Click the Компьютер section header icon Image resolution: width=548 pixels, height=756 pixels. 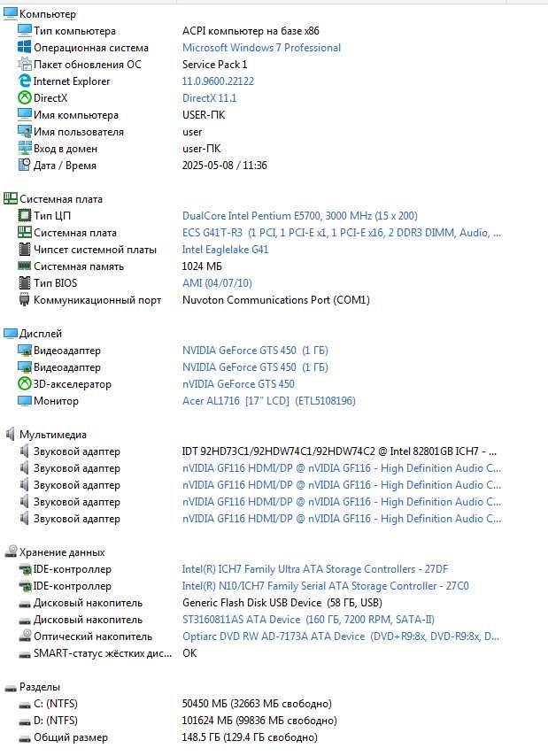(10, 14)
